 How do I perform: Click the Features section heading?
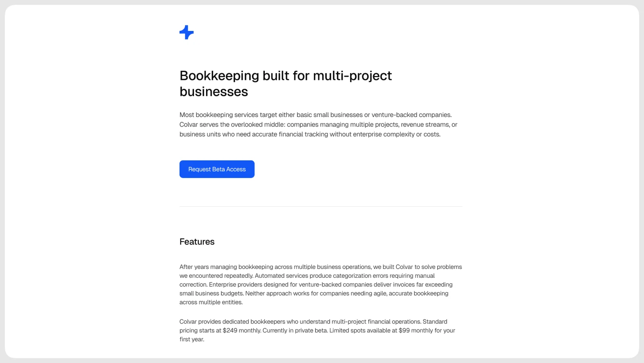197,242
